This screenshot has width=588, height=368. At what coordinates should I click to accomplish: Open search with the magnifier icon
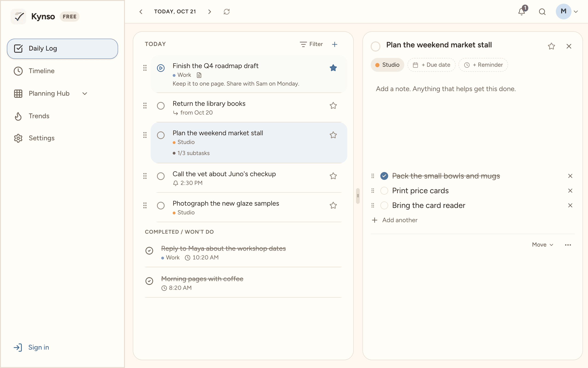pos(542,12)
